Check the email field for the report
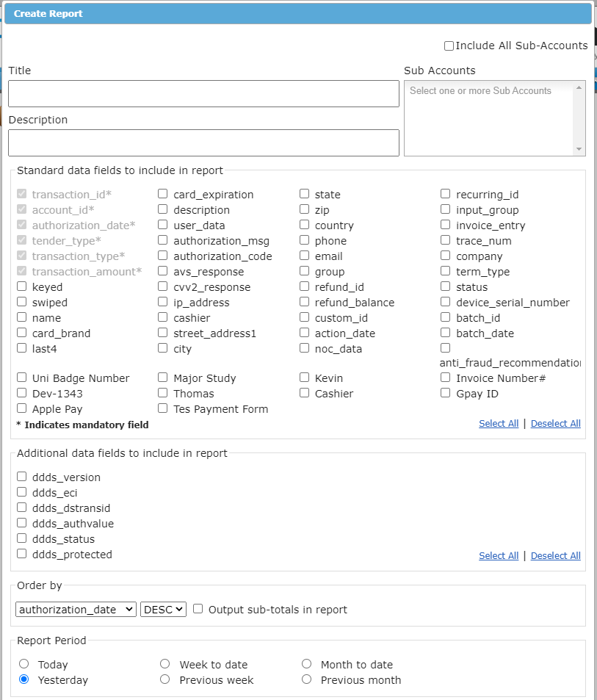 [304, 256]
